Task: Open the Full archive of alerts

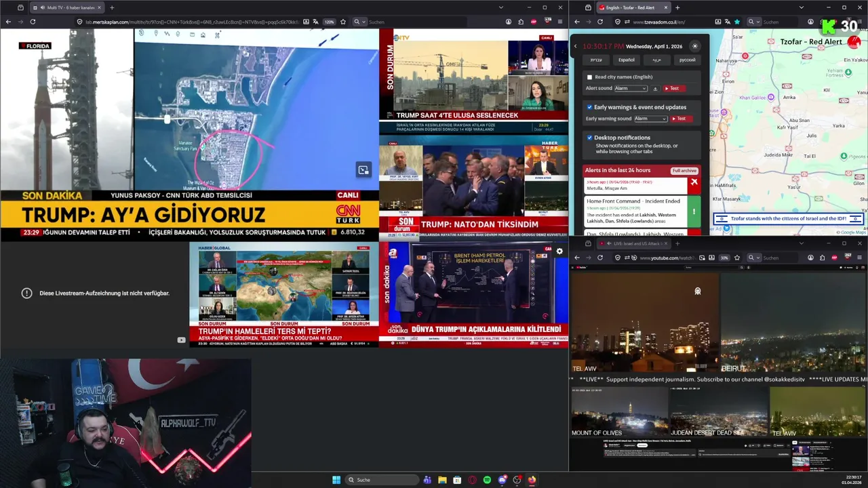Action: coord(684,171)
